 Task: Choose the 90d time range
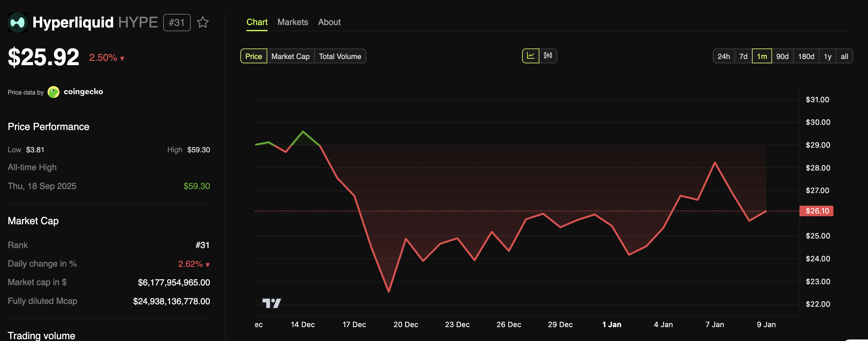point(782,56)
